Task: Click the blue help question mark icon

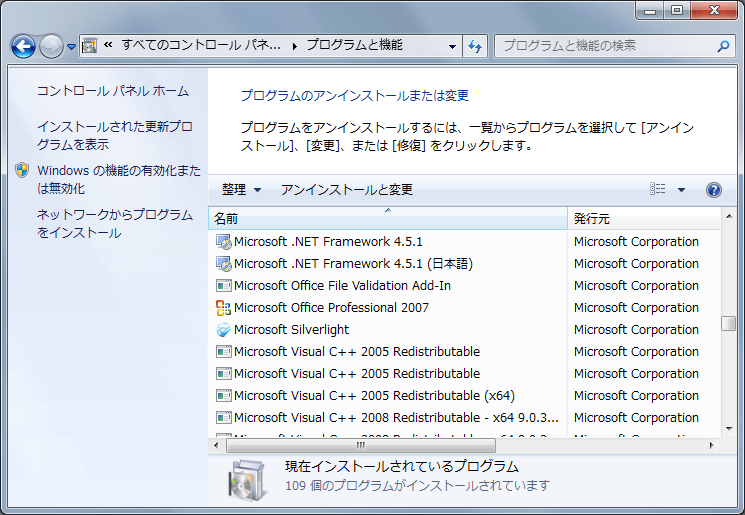Action: tap(714, 190)
